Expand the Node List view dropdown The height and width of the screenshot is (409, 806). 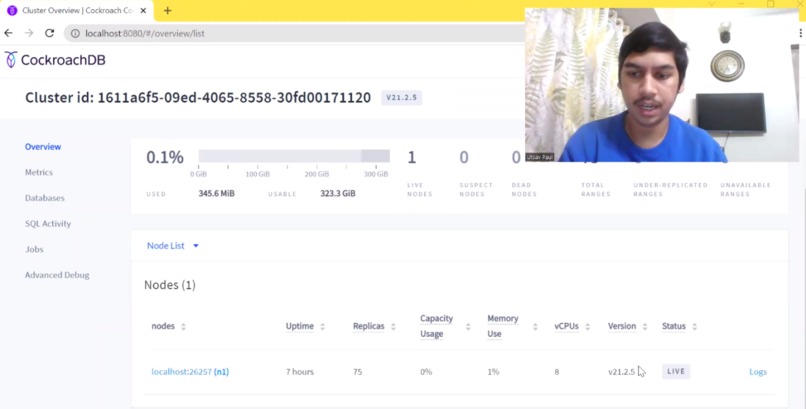pyautogui.click(x=173, y=246)
